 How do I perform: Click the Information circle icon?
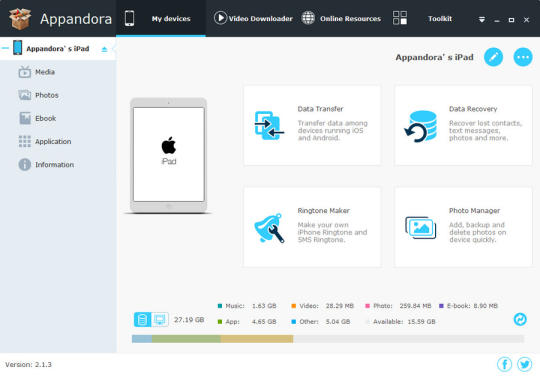(25, 165)
